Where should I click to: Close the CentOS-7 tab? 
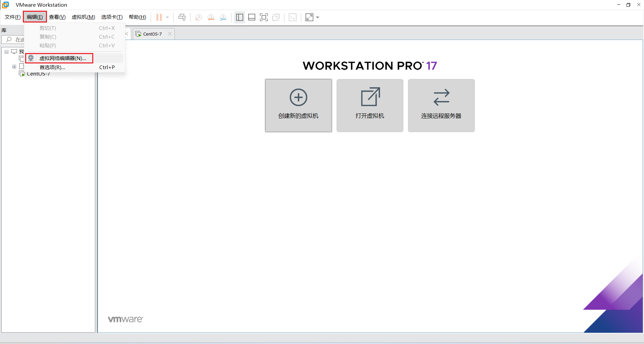click(170, 34)
